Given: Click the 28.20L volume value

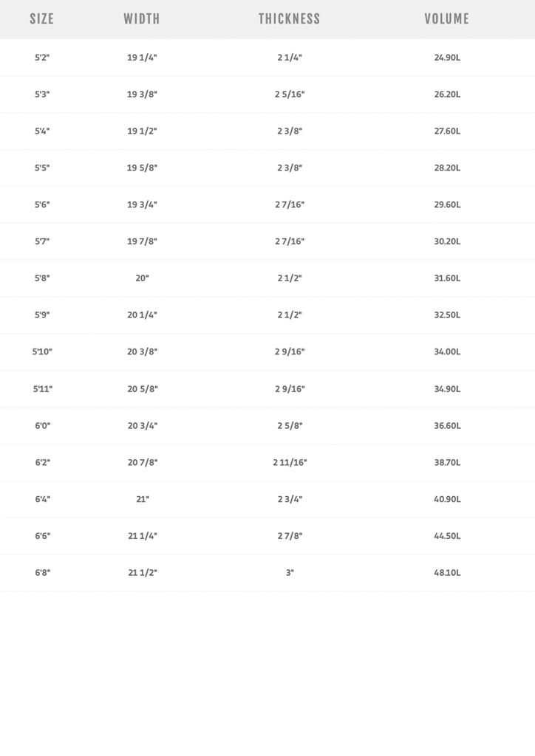Looking at the screenshot, I should point(447,168).
